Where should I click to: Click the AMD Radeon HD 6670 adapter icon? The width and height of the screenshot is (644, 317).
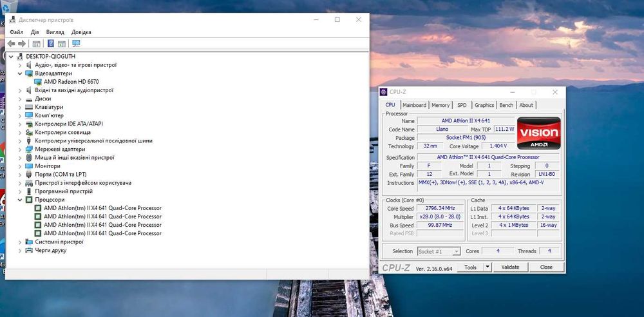coord(38,82)
